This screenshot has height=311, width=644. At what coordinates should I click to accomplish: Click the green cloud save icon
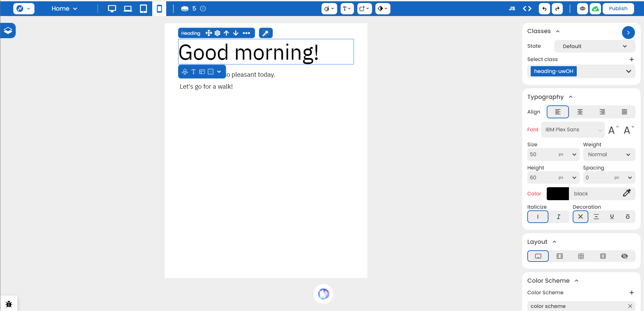click(595, 9)
